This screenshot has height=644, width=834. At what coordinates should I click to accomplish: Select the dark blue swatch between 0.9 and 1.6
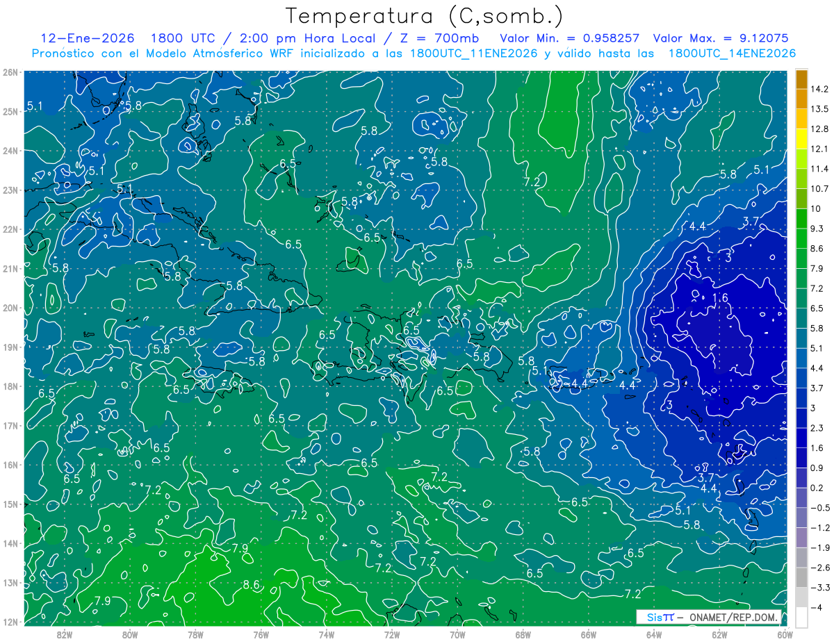pos(801,457)
